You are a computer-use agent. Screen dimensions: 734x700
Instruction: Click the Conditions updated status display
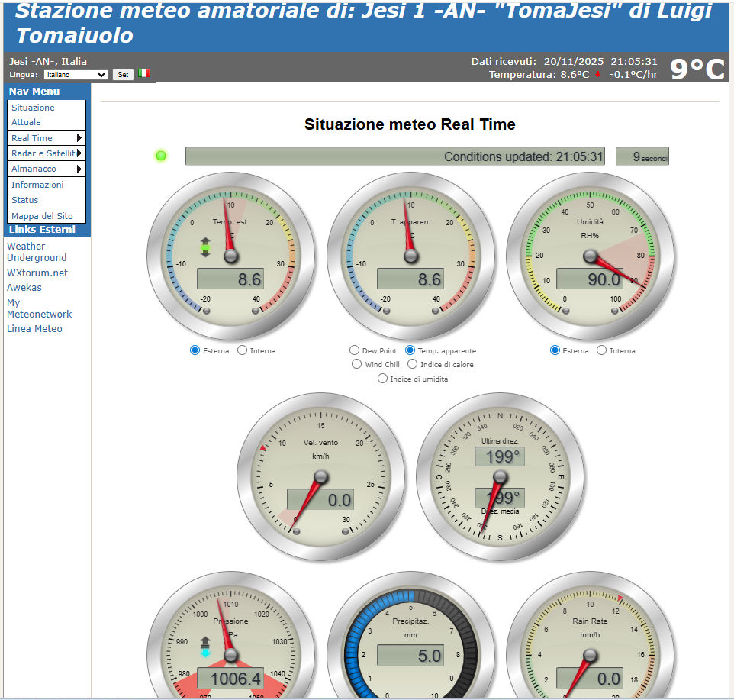(x=394, y=156)
